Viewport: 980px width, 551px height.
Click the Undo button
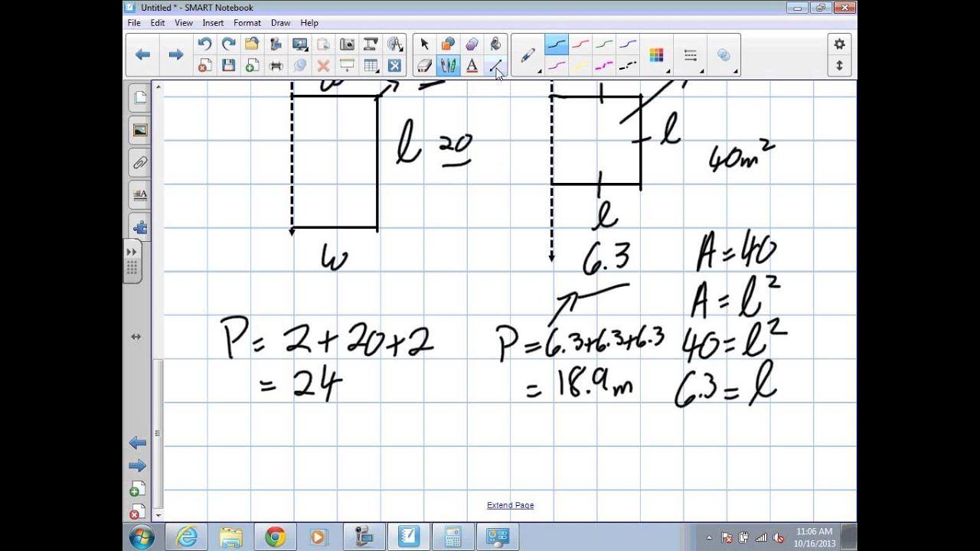204,44
